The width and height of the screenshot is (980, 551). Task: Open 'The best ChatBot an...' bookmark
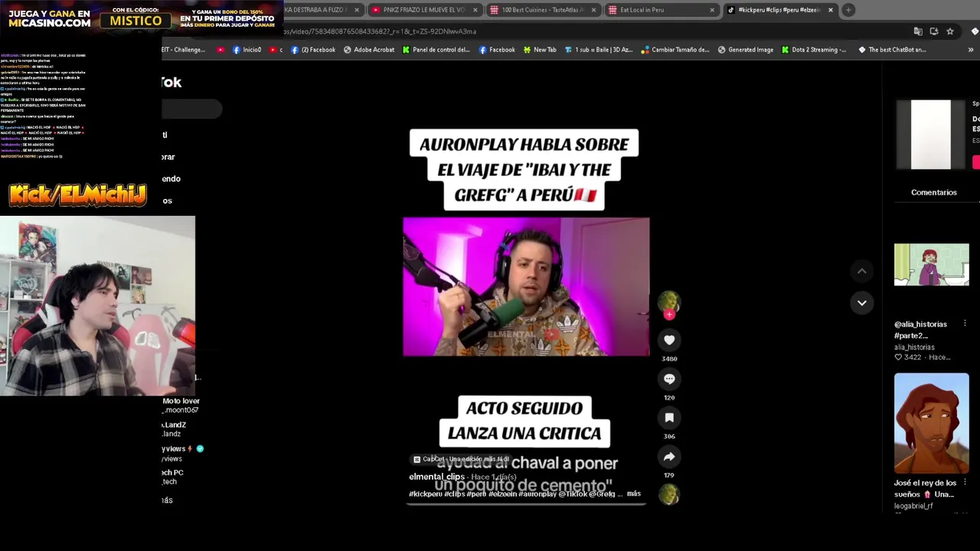[x=892, y=50]
